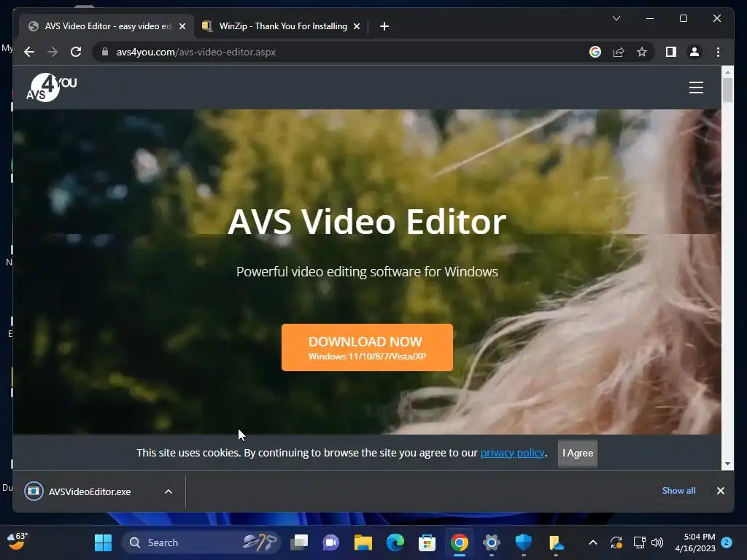Select the AVS Video Editor tab

(x=106, y=26)
